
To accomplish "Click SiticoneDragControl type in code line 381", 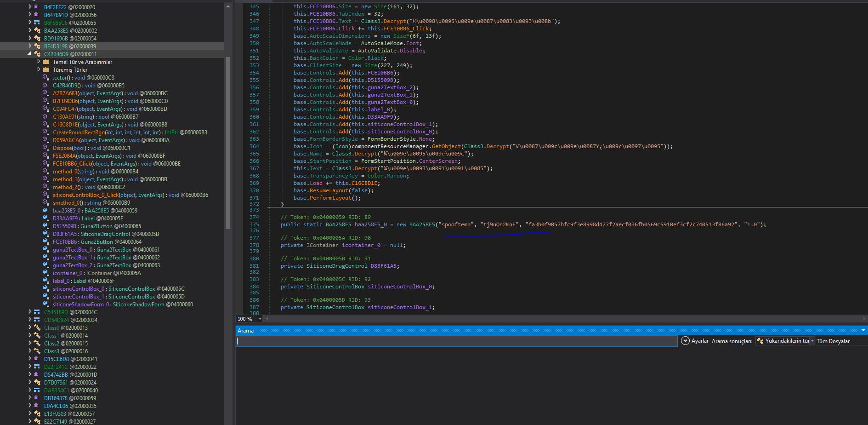I will 337,266.
